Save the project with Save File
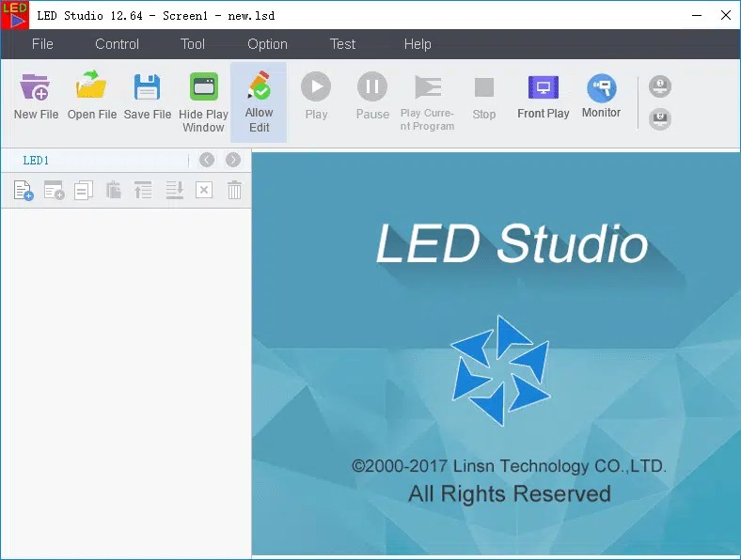741x560 pixels. [147, 97]
